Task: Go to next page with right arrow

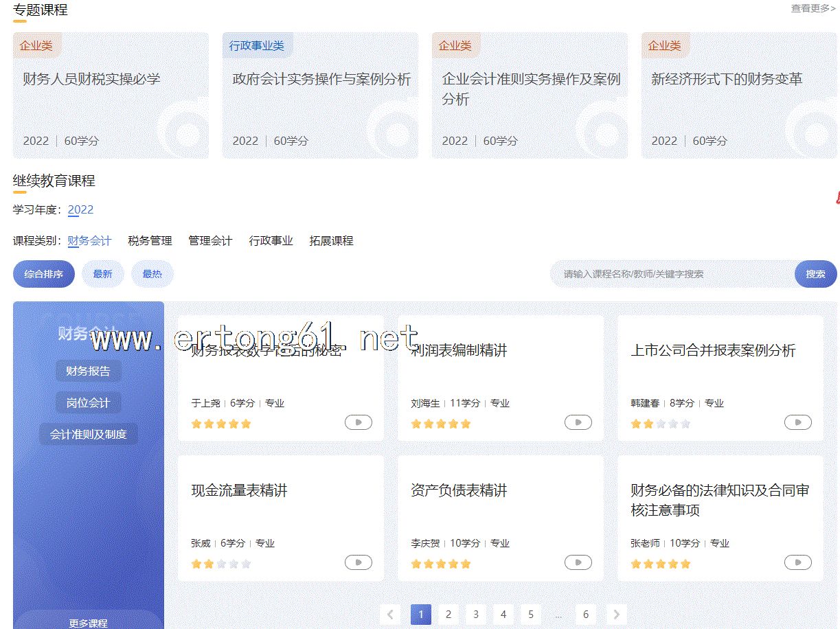Action: click(616, 615)
